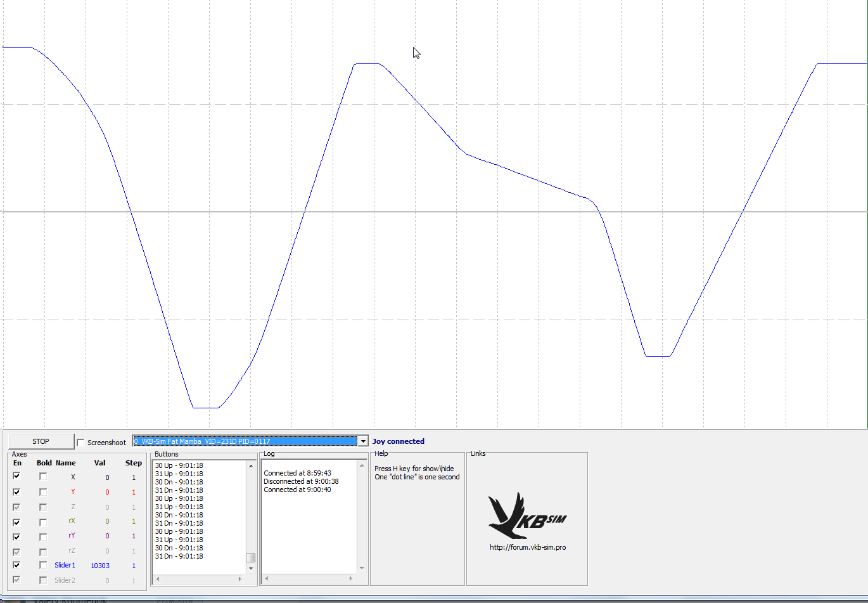868x603 pixels.
Task: Click the Buttons list down scroll arrow
Action: (251, 568)
